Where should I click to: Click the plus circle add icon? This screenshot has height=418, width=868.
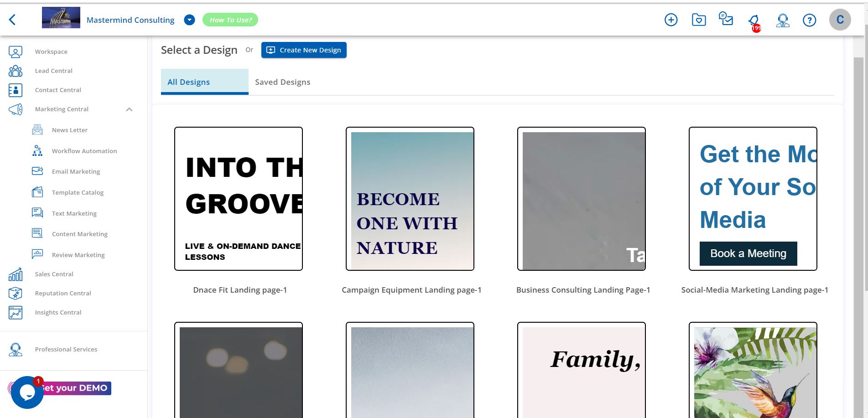671,20
